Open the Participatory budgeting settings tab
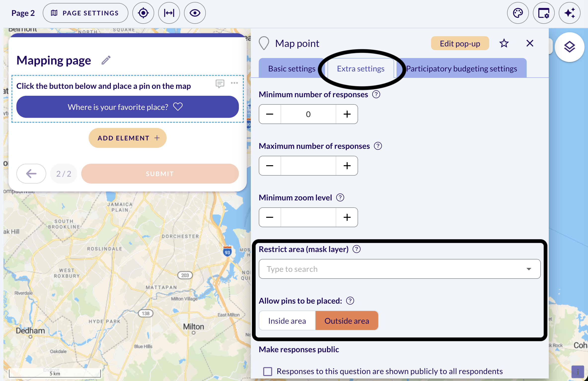 tap(461, 68)
